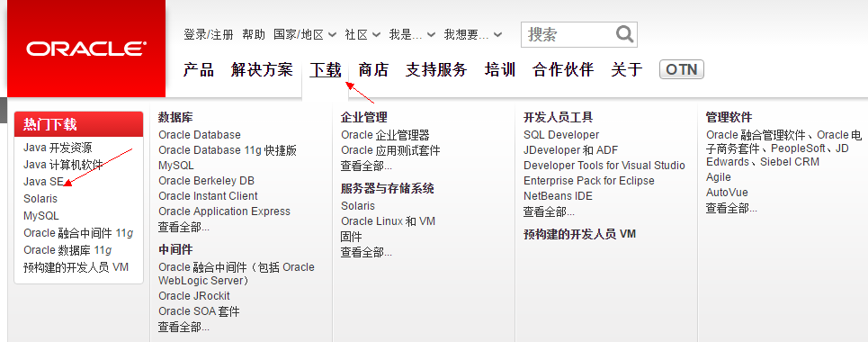Open the 支持服务 menu
The height and width of the screenshot is (342, 868).
pyautogui.click(x=437, y=70)
